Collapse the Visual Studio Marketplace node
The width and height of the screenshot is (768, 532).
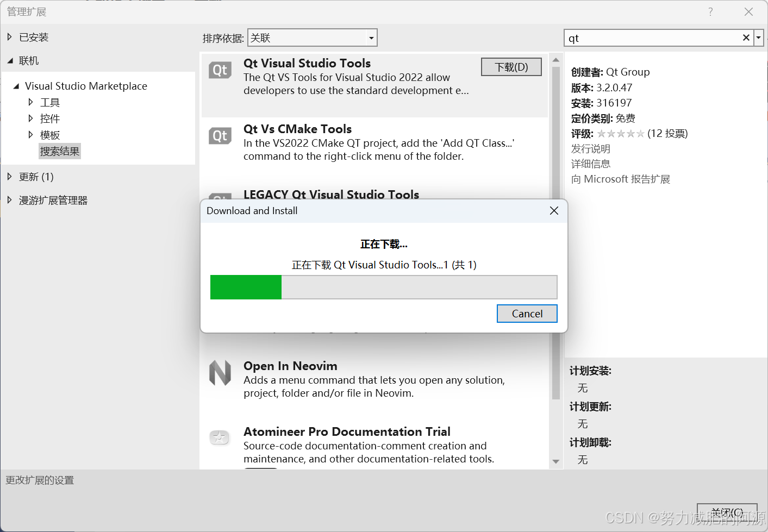[x=16, y=86]
